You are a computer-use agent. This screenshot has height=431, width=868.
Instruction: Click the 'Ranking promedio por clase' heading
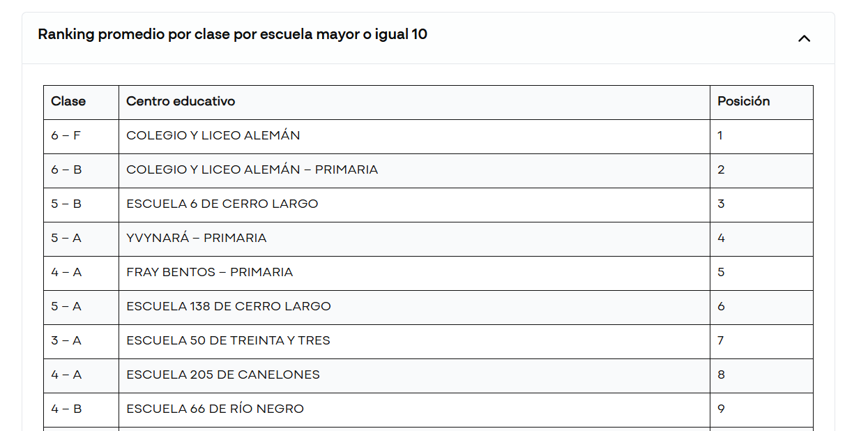click(x=232, y=34)
